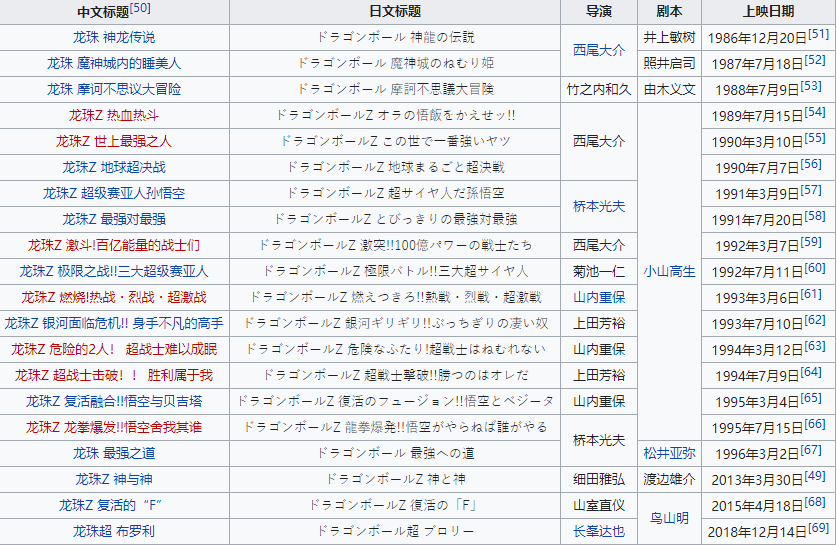Open the 龙珠 摩诃不思议大冒险 link
Screen dimensions: 837x545
point(114,89)
